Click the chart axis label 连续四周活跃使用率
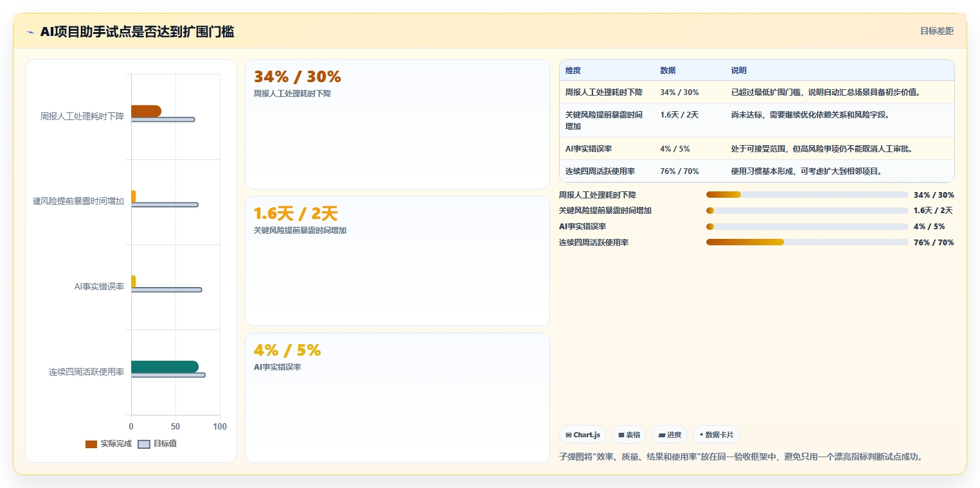The image size is (980, 488). click(86, 372)
